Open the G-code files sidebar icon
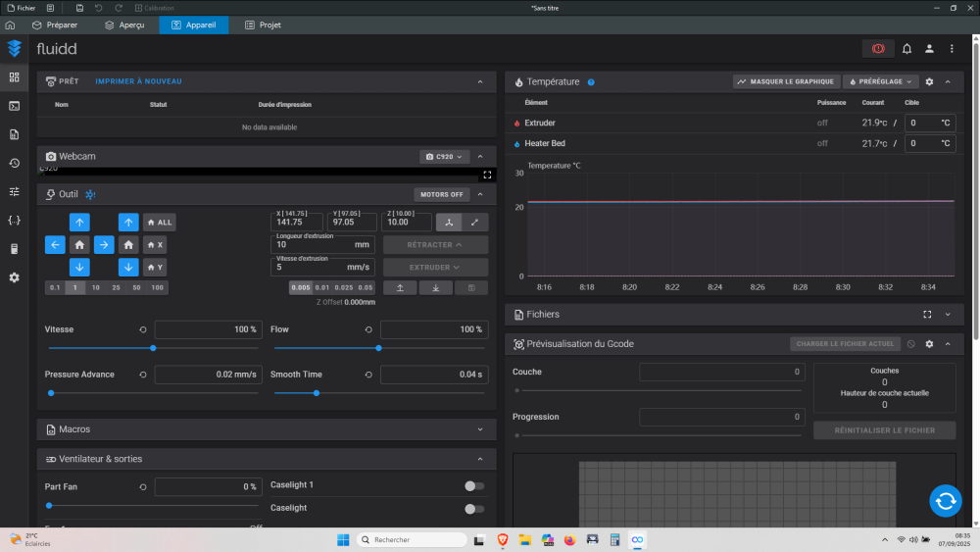 pyautogui.click(x=14, y=134)
